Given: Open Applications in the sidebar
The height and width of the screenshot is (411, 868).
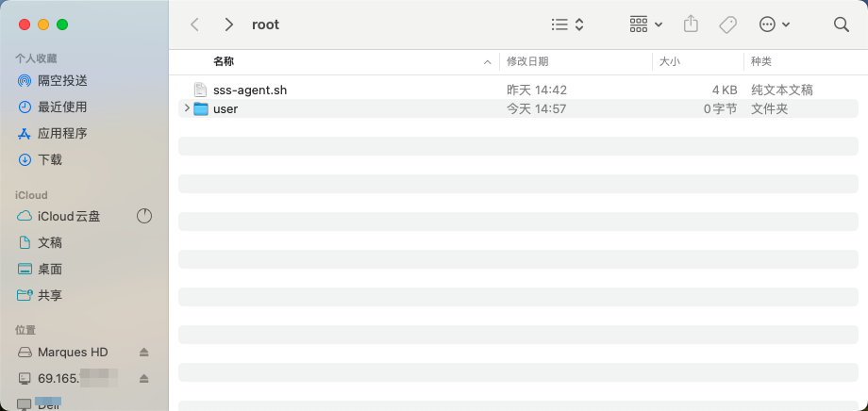Looking at the screenshot, I should [x=62, y=133].
